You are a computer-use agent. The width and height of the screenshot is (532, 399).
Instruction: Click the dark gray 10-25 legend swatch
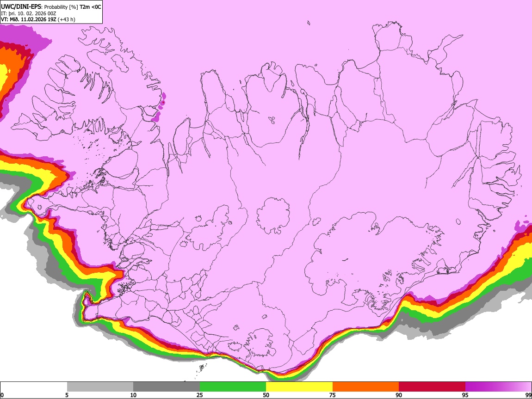point(167,387)
